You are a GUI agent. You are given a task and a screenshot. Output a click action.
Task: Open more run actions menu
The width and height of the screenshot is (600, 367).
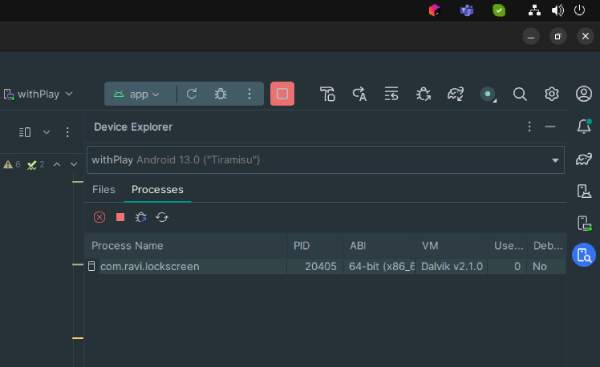coord(249,94)
